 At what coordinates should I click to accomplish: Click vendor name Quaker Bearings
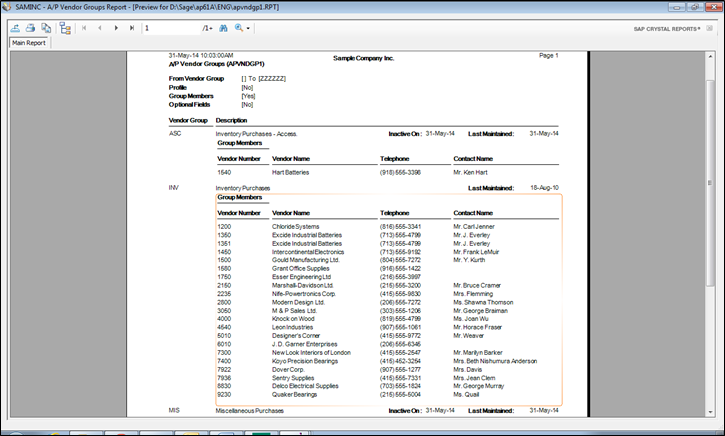tap(295, 395)
